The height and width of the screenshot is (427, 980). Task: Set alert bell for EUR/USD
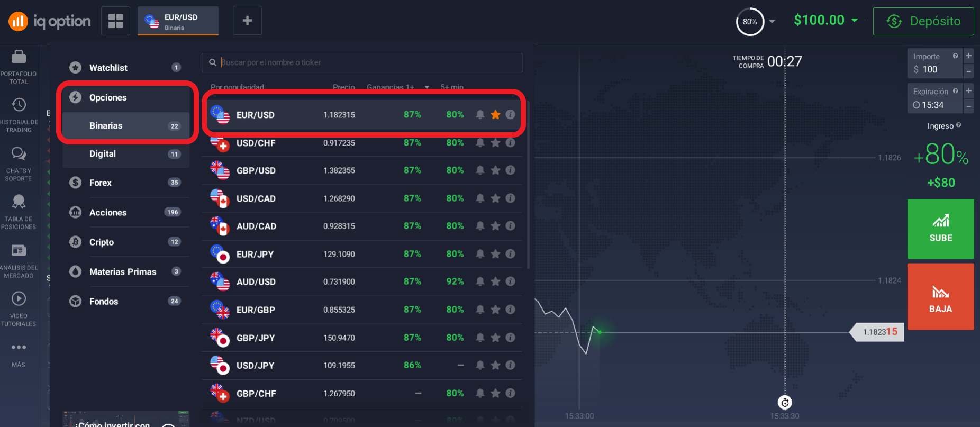(480, 115)
